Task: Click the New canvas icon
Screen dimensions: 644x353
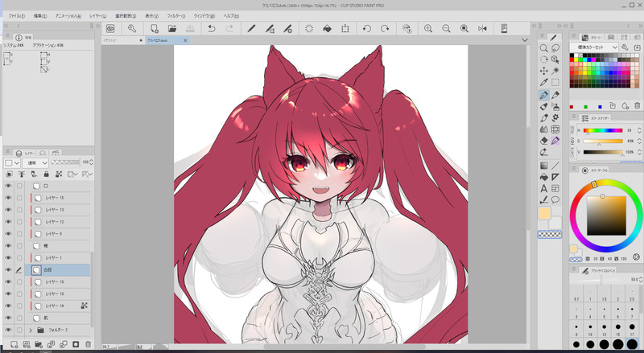Action: point(154,28)
